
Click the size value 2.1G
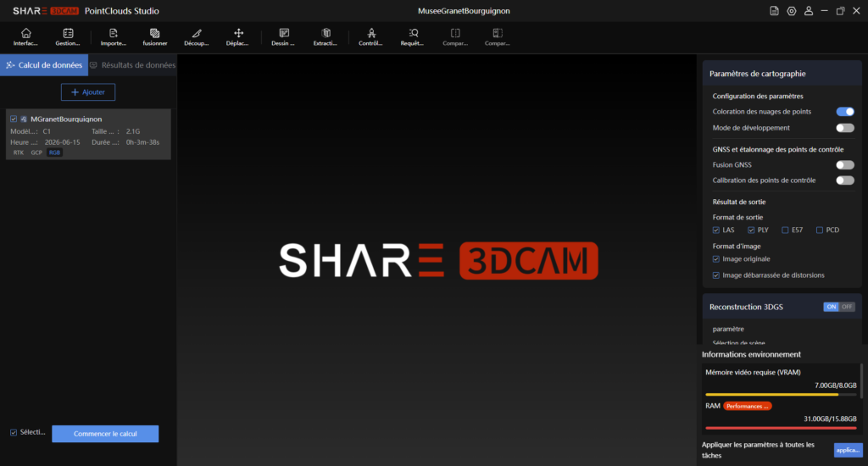[133, 131]
